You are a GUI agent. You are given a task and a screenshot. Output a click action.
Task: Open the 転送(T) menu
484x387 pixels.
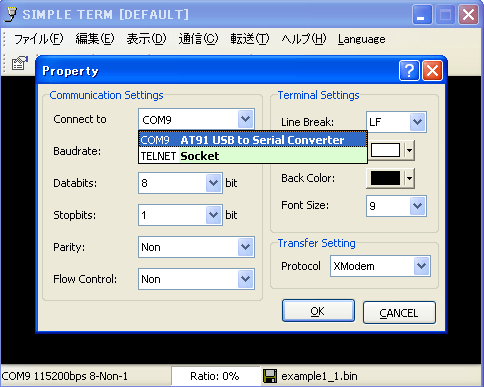pyautogui.click(x=250, y=39)
